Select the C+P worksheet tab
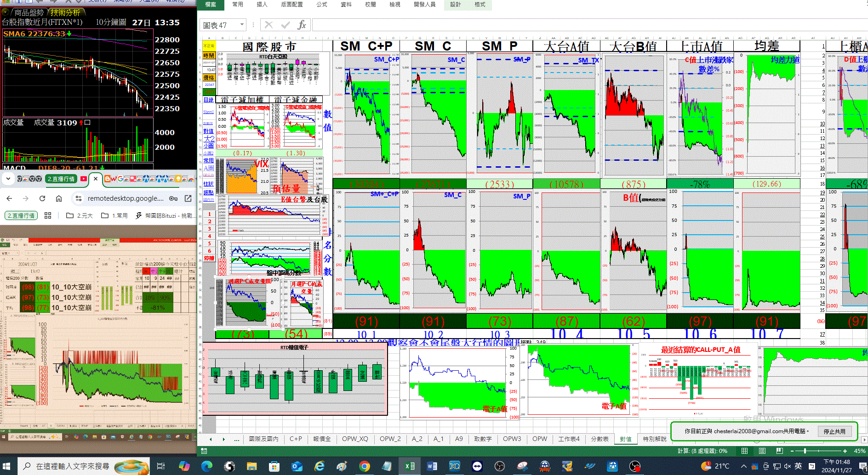 (x=296, y=439)
